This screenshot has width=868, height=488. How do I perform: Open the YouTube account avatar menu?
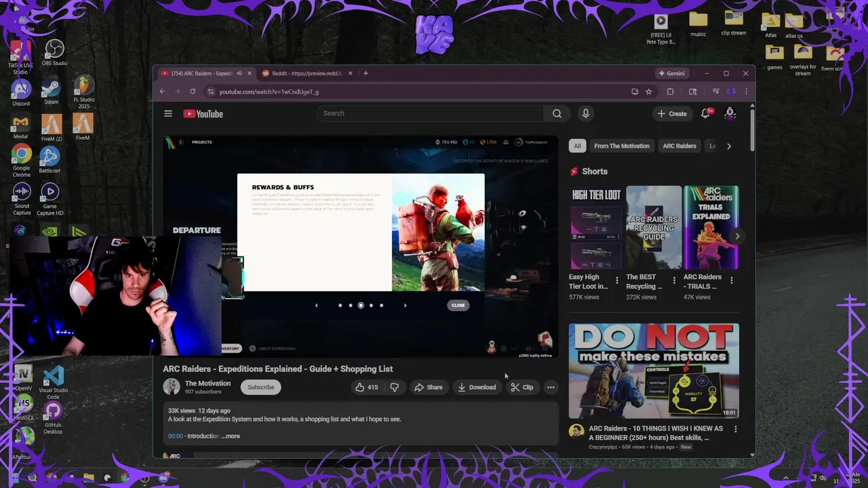pos(730,114)
